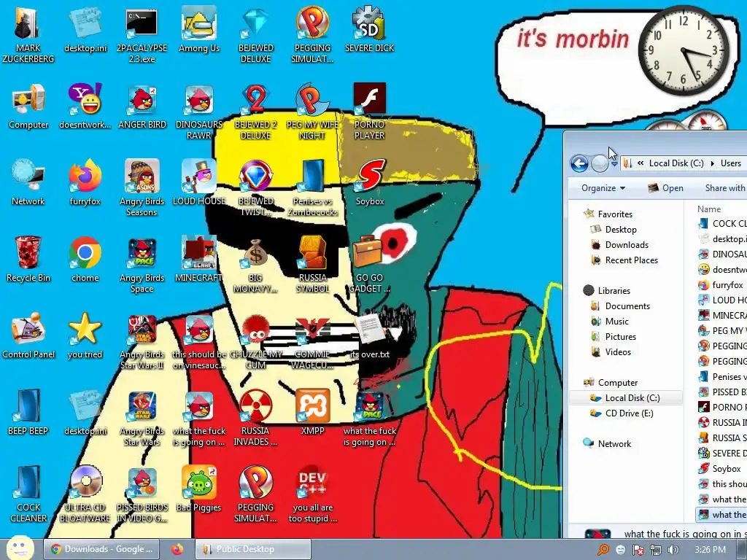Open BEJEWED DELUXE shortcut with blue gem
Screen dimensions: 747x560
click(x=256, y=35)
